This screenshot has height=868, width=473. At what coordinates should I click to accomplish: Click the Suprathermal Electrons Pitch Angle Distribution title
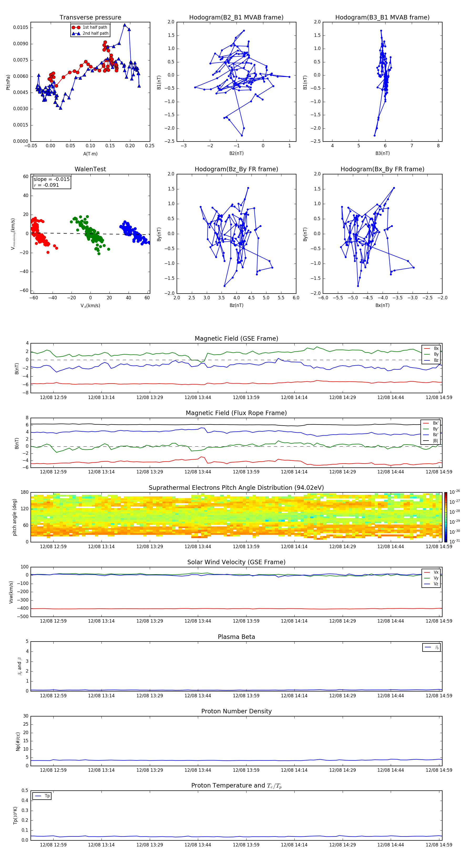[236, 488]
